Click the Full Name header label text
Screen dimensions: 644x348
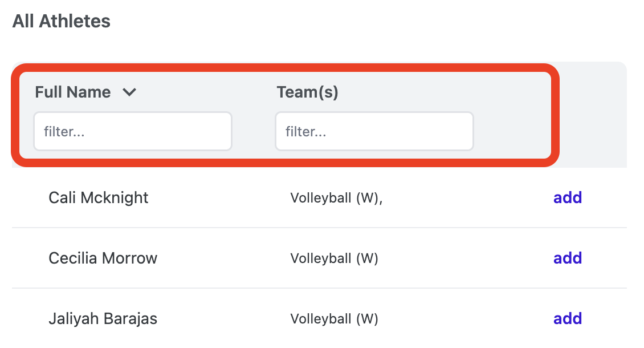click(x=73, y=92)
